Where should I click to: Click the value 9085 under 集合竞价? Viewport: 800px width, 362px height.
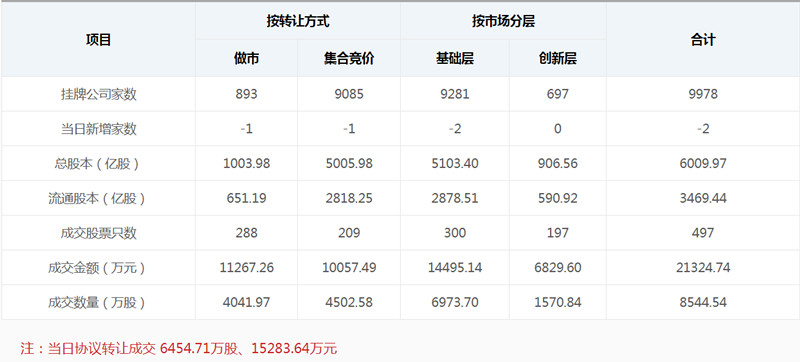point(349,94)
